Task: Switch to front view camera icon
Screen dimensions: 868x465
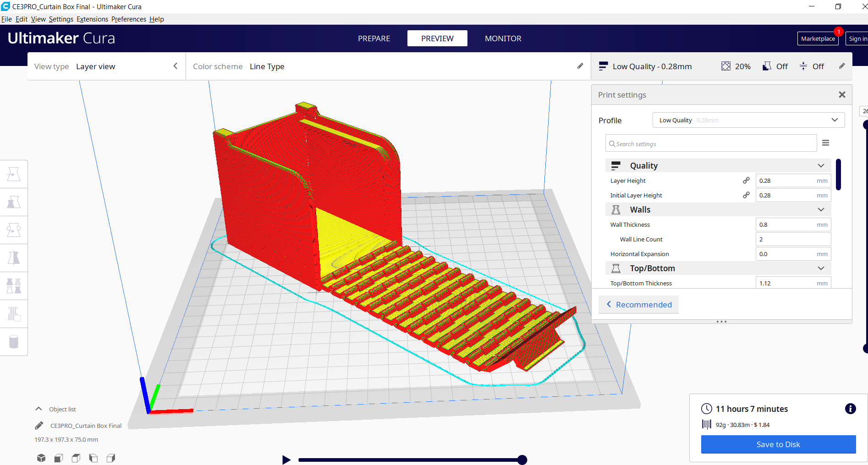Action: point(59,458)
